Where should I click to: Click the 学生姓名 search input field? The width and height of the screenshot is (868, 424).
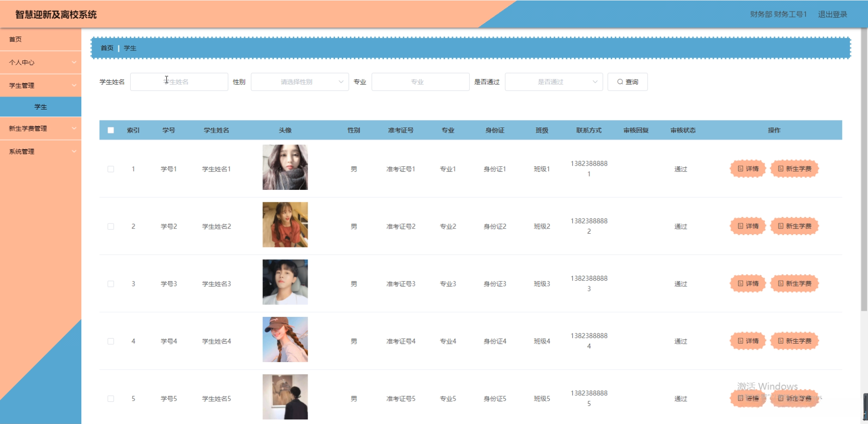tap(179, 82)
